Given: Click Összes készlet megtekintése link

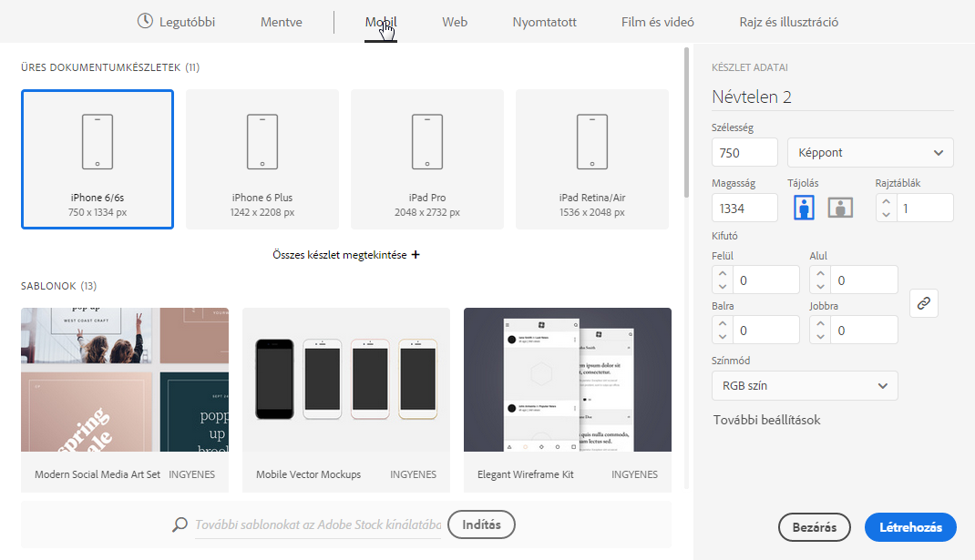Looking at the screenshot, I should (345, 255).
